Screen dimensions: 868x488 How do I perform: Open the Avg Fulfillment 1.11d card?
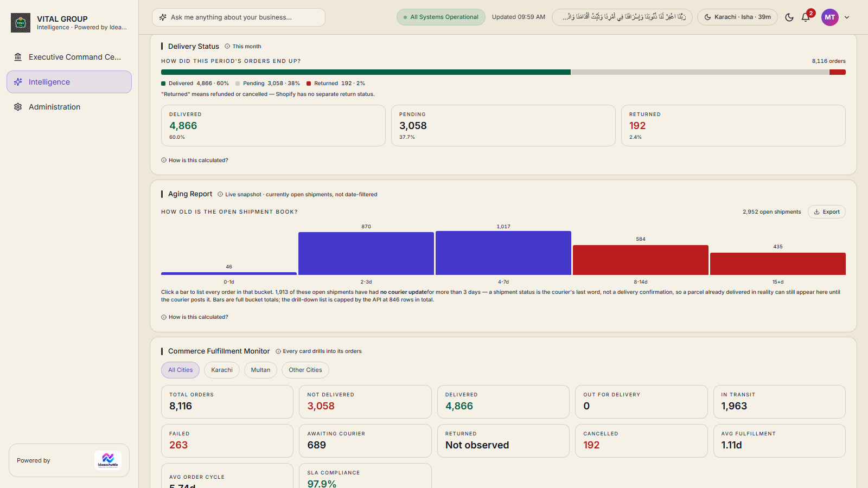[780, 441]
